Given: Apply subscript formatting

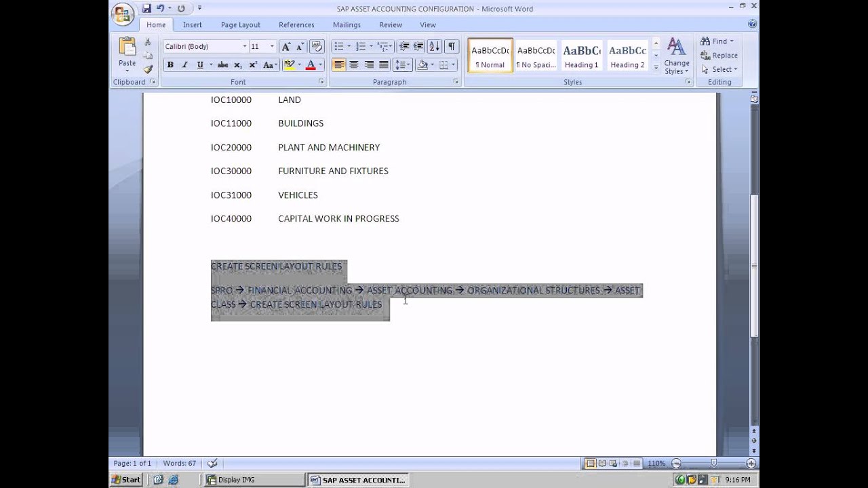Looking at the screenshot, I should tap(238, 65).
